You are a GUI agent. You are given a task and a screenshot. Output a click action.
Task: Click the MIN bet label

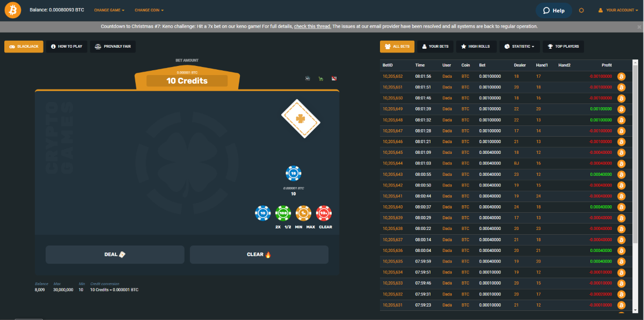[299, 227]
